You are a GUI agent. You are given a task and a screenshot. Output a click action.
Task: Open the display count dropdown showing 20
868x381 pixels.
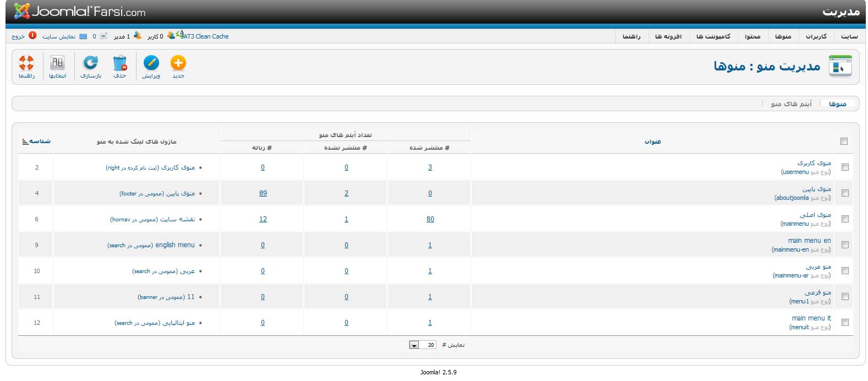[414, 345]
